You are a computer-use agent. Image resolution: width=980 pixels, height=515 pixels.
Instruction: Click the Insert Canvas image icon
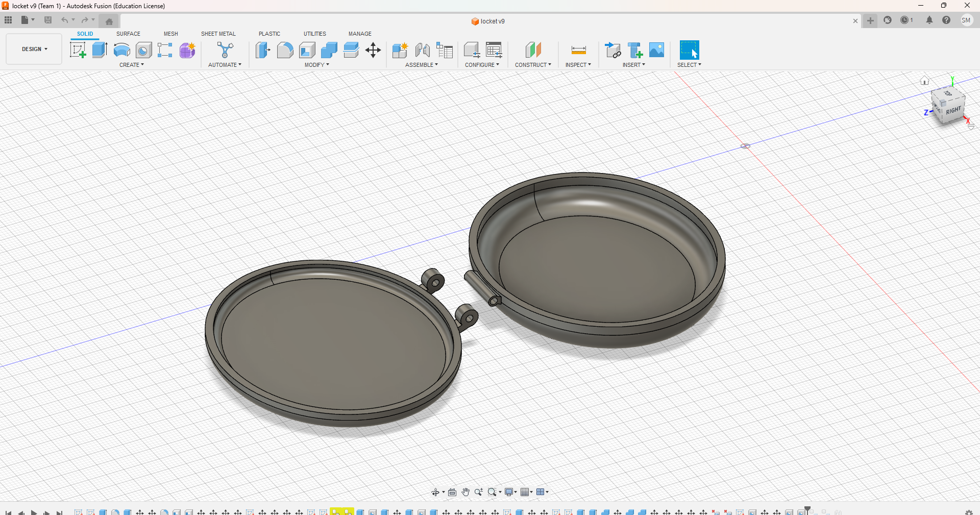[656, 50]
